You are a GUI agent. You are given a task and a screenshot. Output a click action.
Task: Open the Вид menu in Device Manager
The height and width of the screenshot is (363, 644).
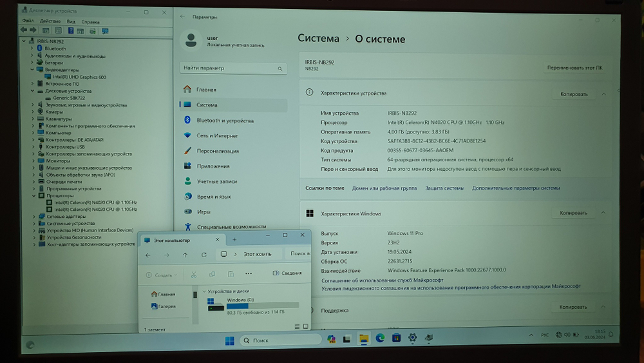pyautogui.click(x=71, y=21)
